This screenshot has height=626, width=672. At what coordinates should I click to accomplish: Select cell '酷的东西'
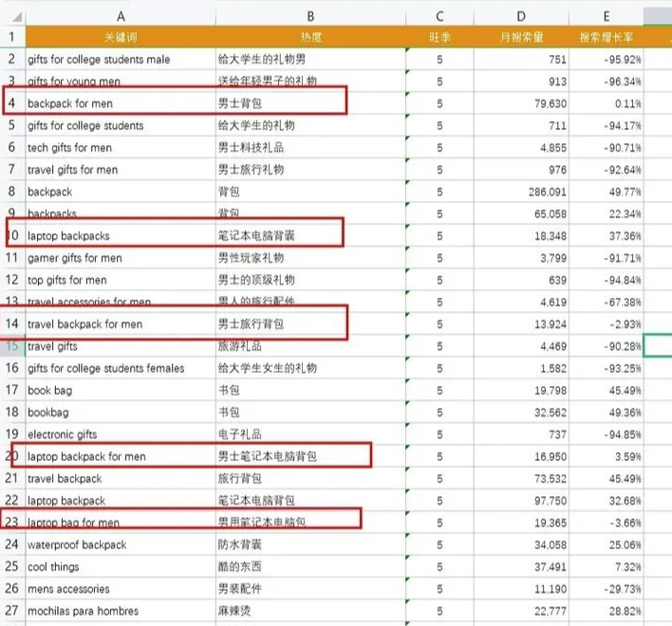pos(310,566)
